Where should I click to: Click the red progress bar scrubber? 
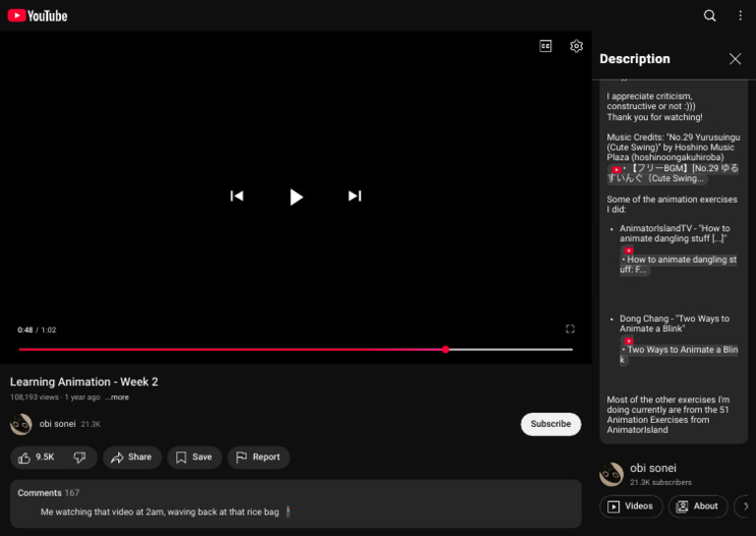pos(446,349)
